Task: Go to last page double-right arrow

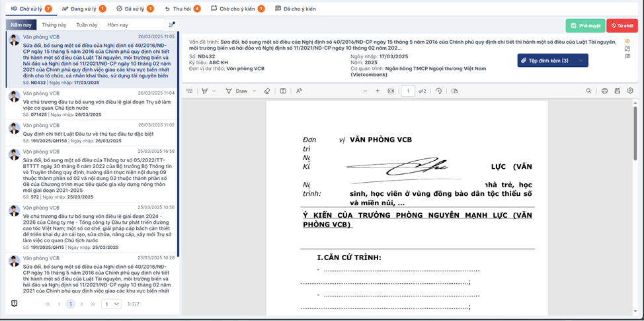Action: pos(93,304)
